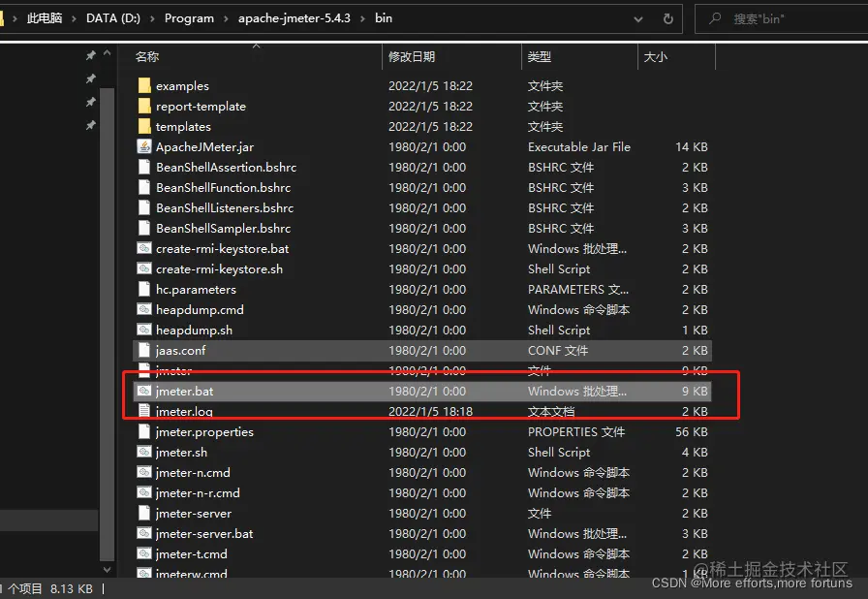The image size is (868, 599).
Task: Click the PARAMETERS type cell of hc.parameters
Action: click(x=578, y=290)
